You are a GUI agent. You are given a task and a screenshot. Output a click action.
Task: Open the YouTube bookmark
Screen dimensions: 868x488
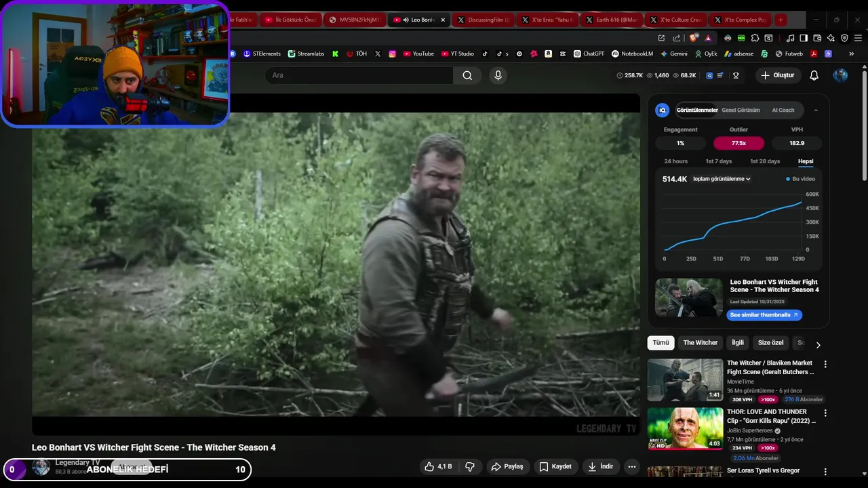click(x=418, y=54)
